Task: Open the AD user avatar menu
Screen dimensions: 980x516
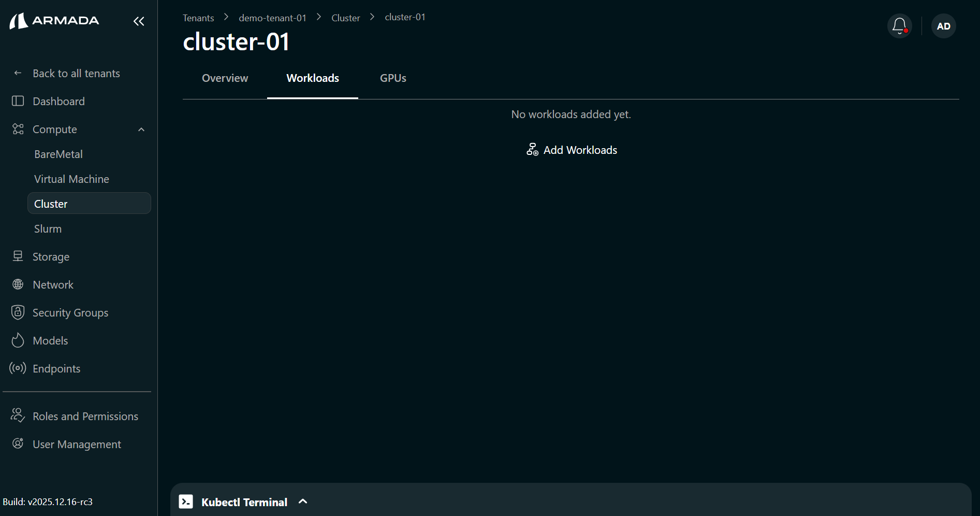Action: coord(943,26)
